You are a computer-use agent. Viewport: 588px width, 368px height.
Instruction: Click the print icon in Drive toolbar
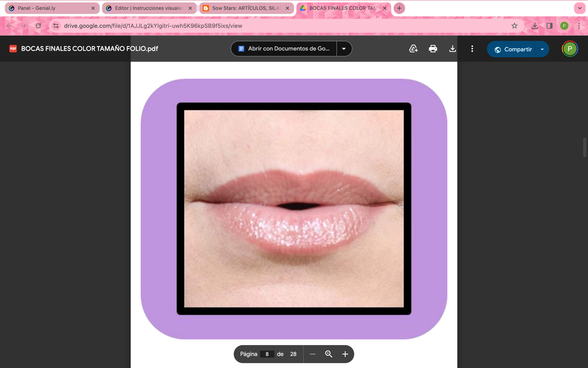pyautogui.click(x=433, y=49)
